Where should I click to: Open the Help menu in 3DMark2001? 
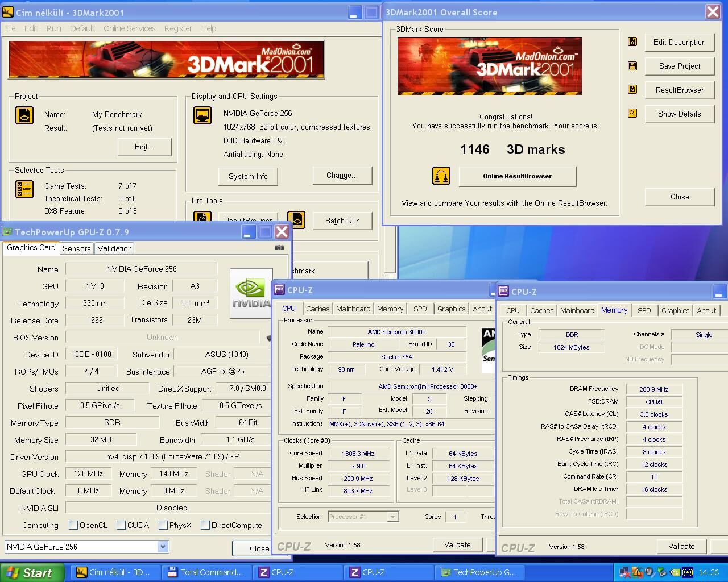[x=208, y=28]
